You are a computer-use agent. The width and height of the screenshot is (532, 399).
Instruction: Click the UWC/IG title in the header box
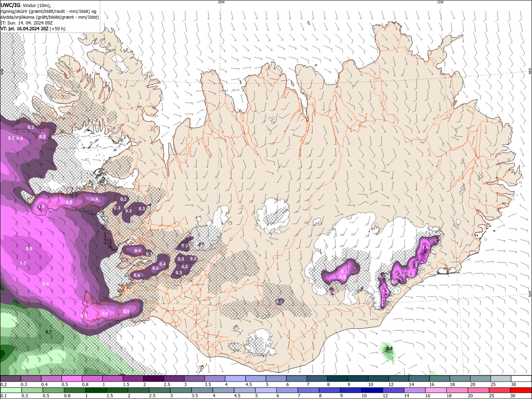tap(10, 5)
